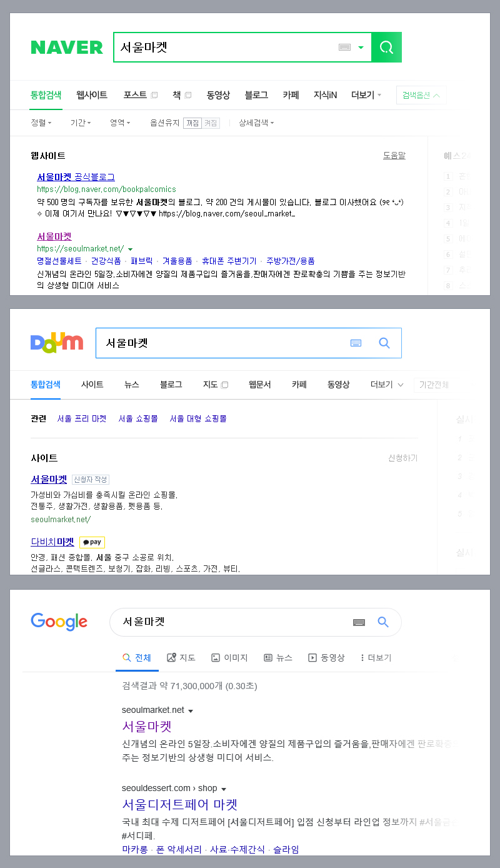Open Daum 서울마켓 site result
This screenshot has height=868, width=500.
point(49,480)
